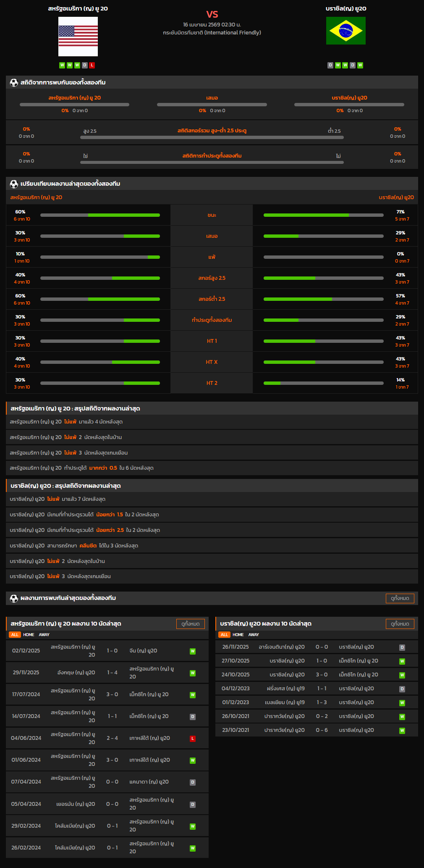
Task: Open view-all button for USA last 10 matches
Action: click(x=190, y=624)
